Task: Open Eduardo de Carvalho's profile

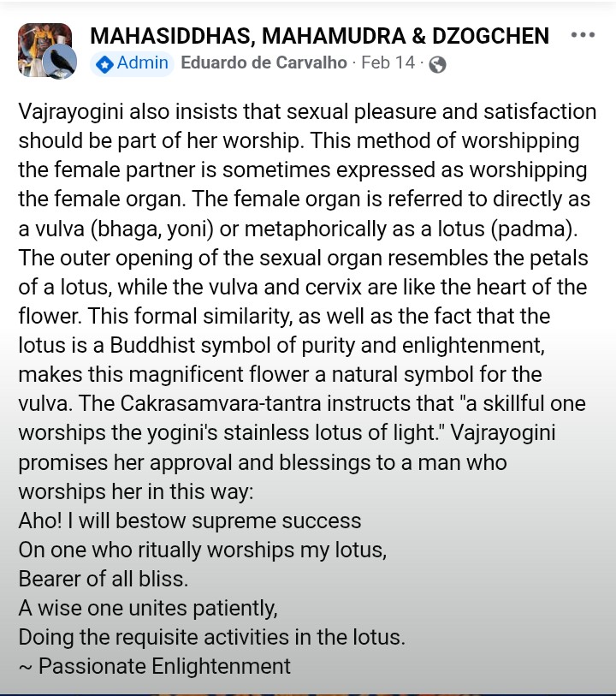Action: click(264, 62)
